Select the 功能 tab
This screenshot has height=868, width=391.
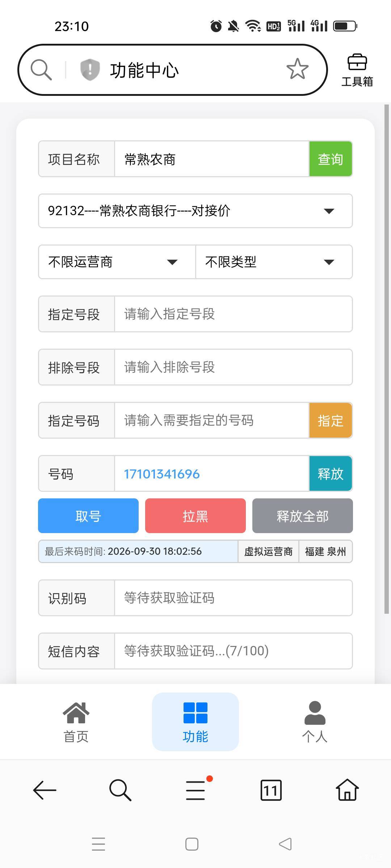[x=195, y=722]
